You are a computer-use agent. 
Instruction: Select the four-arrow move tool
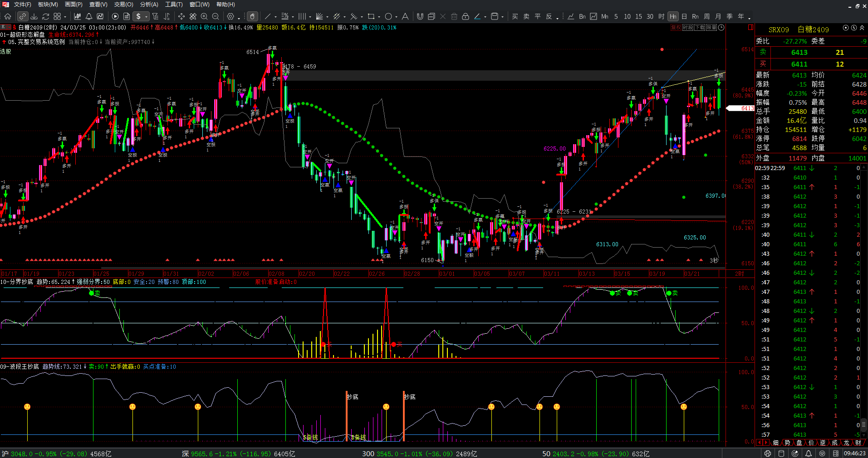point(181,16)
